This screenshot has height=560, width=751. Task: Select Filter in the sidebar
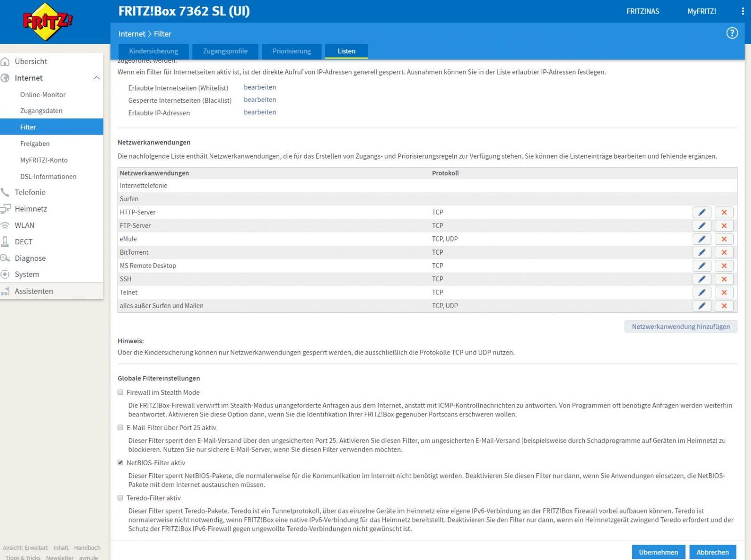tap(52, 127)
